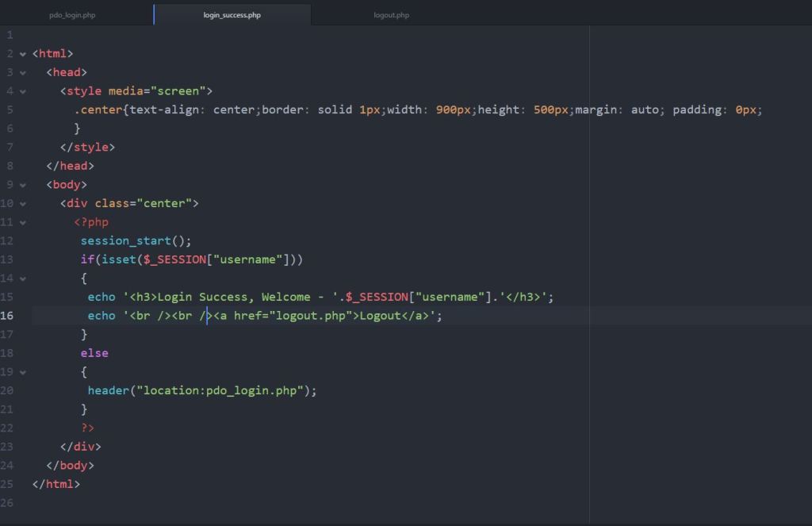Click the 'header' function on line 20
Viewport: 812px width, 526px height.
(x=108, y=391)
